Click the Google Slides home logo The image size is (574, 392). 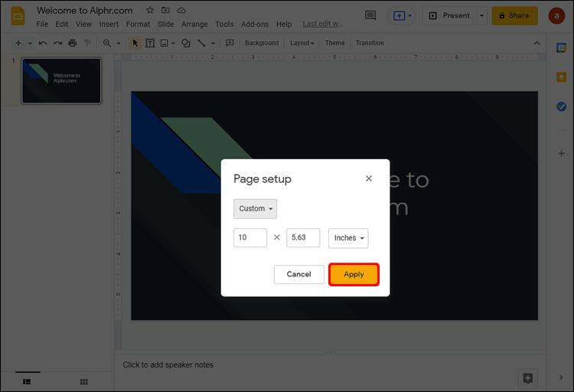[18, 16]
